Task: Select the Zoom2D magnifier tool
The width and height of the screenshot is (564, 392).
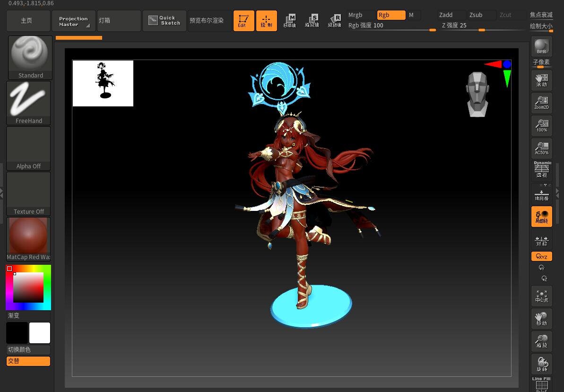Action: (541, 102)
